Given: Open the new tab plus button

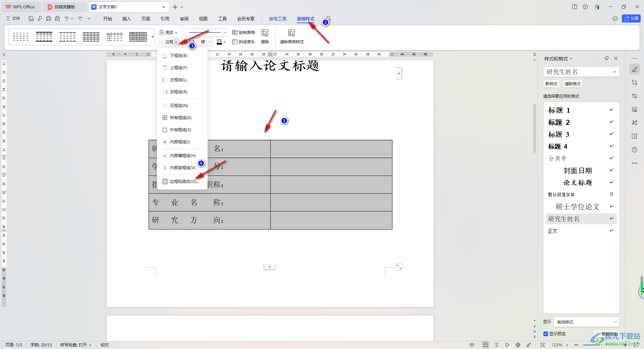Looking at the screenshot, I should [175, 7].
